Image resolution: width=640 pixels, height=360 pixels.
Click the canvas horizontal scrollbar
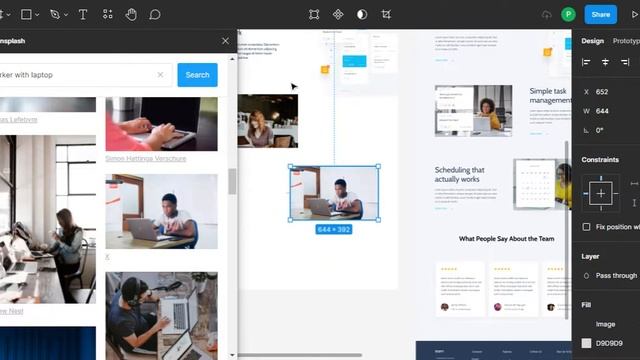point(300,355)
